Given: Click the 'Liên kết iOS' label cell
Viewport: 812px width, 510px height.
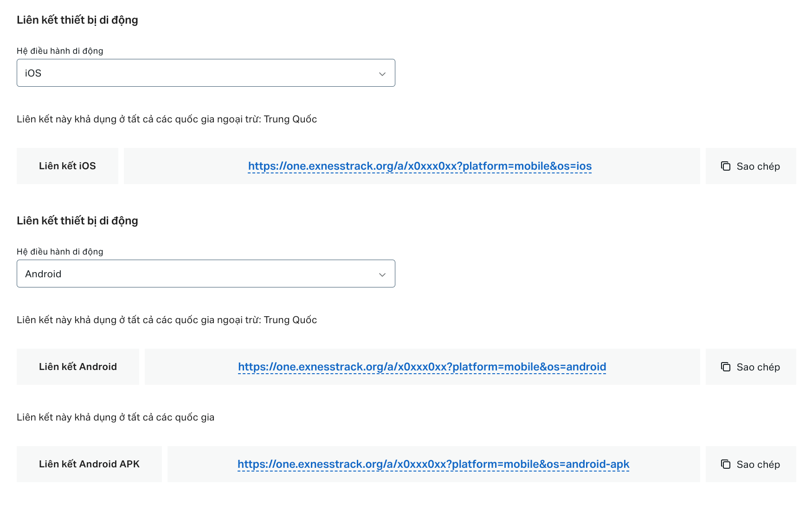Looking at the screenshot, I should click(67, 166).
